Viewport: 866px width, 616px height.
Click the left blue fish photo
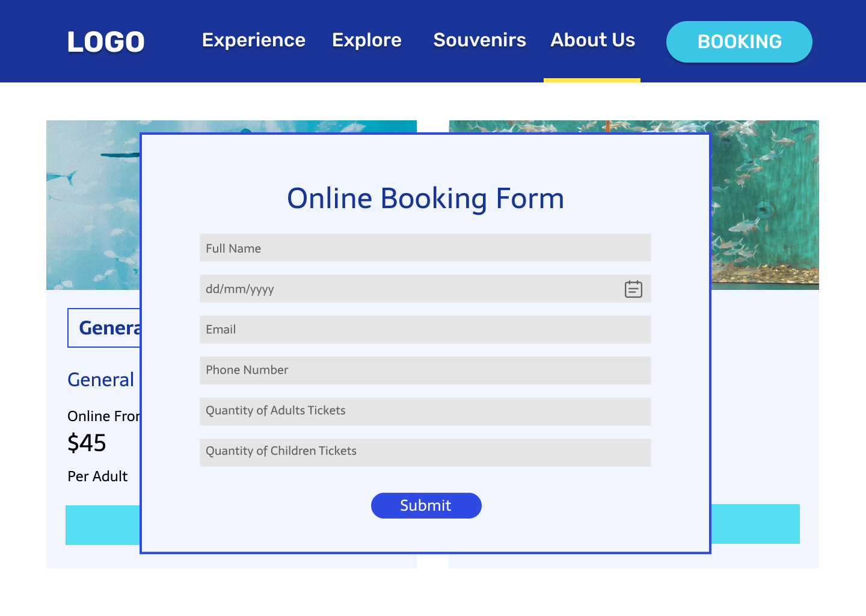93,205
